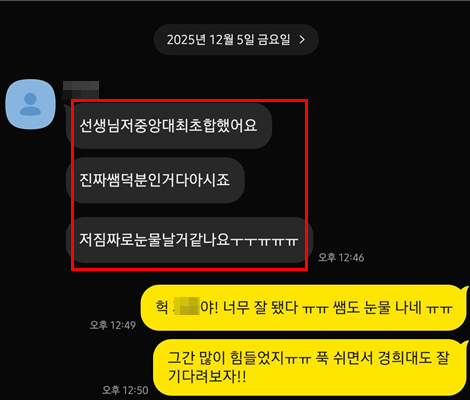The height and width of the screenshot is (400, 470).
Task: Click the 오후 12:46 timestamp
Action: [x=341, y=257]
